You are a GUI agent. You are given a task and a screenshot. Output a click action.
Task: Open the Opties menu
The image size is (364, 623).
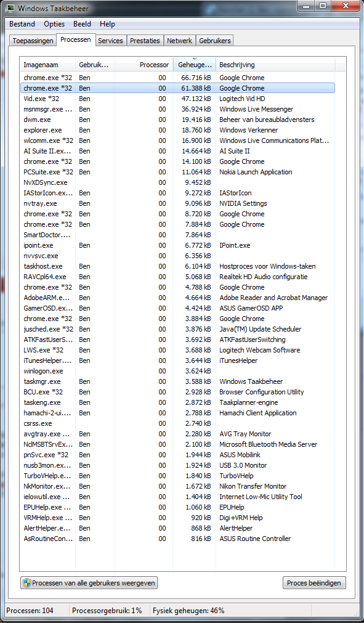click(54, 24)
